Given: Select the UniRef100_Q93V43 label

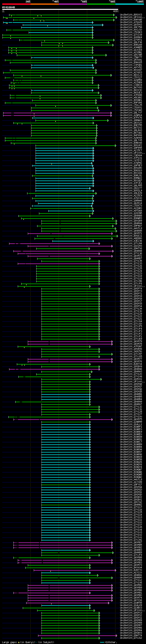Looking at the screenshot, I should [131, 25].
